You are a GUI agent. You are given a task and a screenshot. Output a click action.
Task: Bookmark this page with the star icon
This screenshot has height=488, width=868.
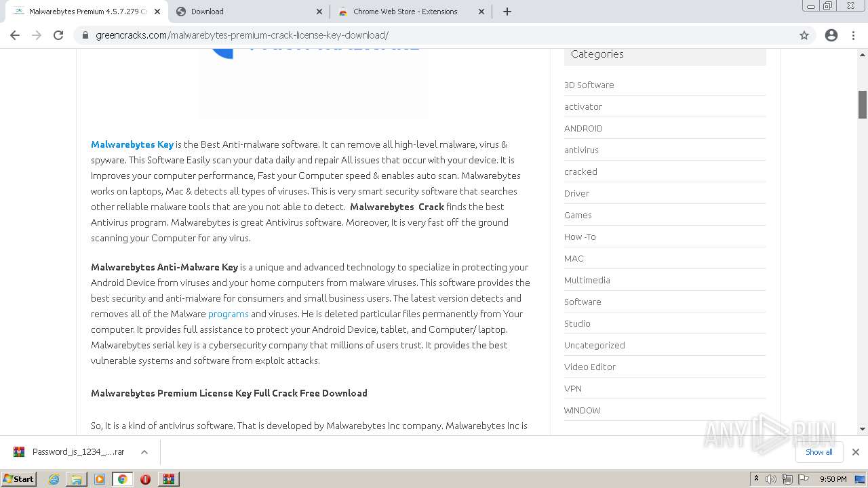(804, 35)
